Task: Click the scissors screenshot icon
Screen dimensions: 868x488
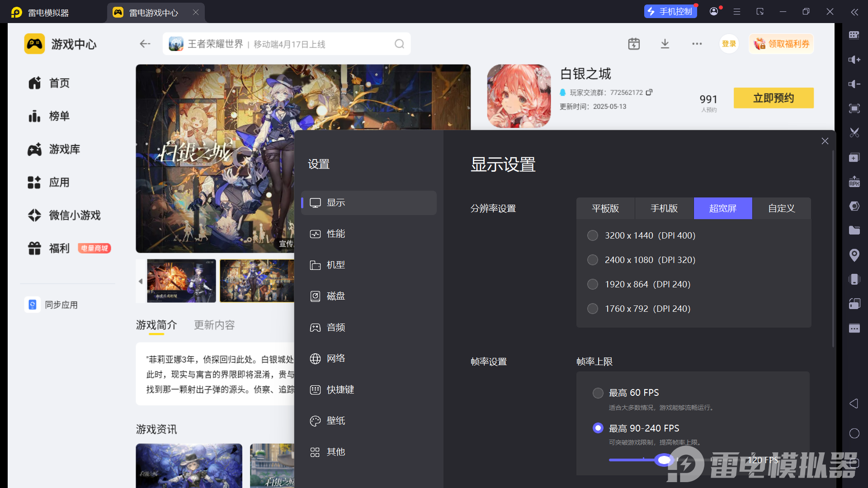Action: (x=854, y=133)
